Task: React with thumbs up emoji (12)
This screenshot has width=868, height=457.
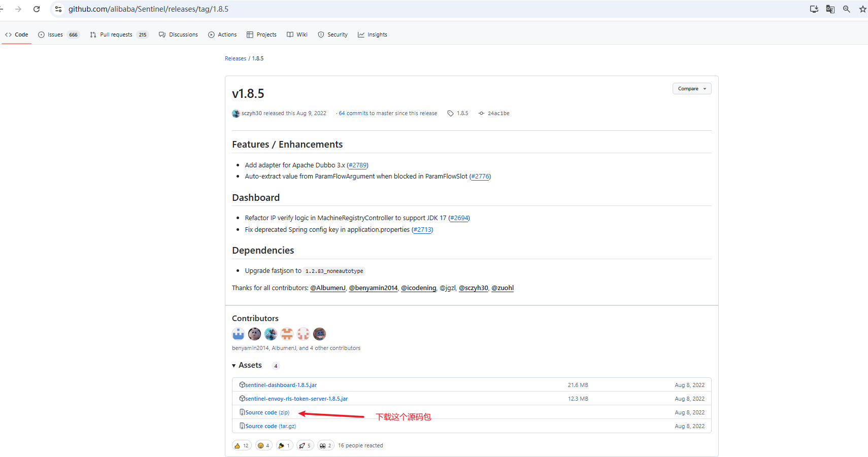Action: 242,446
